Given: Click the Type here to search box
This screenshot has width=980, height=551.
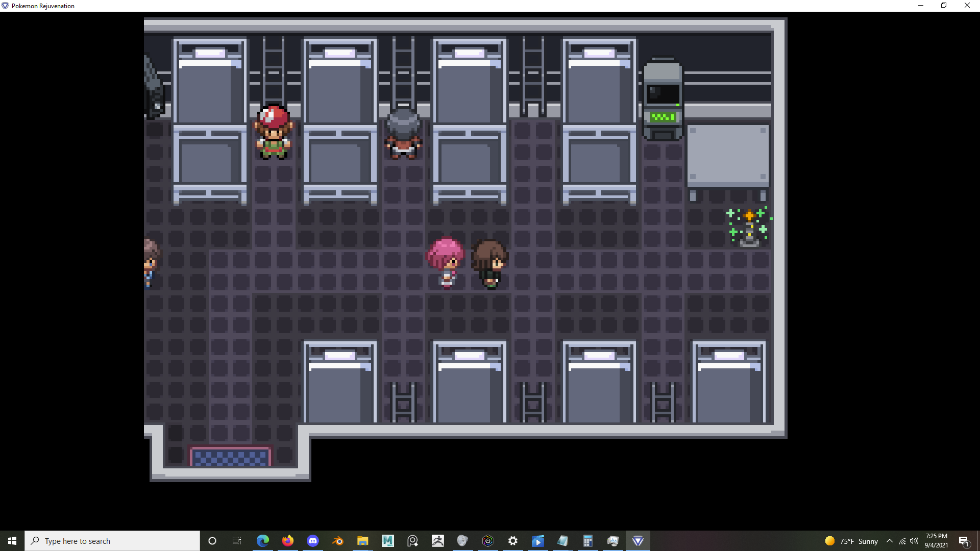Looking at the screenshot, I should point(112,541).
